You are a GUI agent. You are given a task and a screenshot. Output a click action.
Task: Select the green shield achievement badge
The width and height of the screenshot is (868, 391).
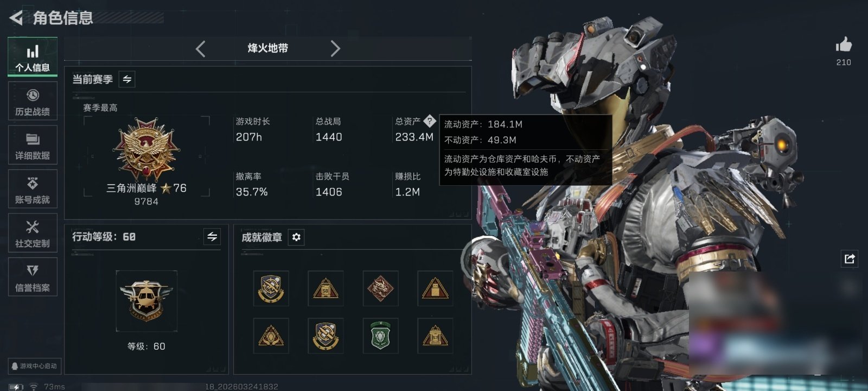380,336
